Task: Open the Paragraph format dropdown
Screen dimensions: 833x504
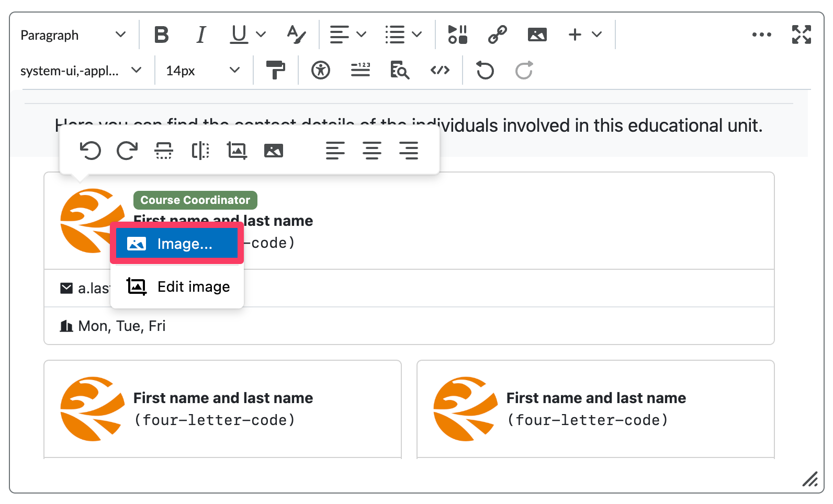Action: [73, 35]
